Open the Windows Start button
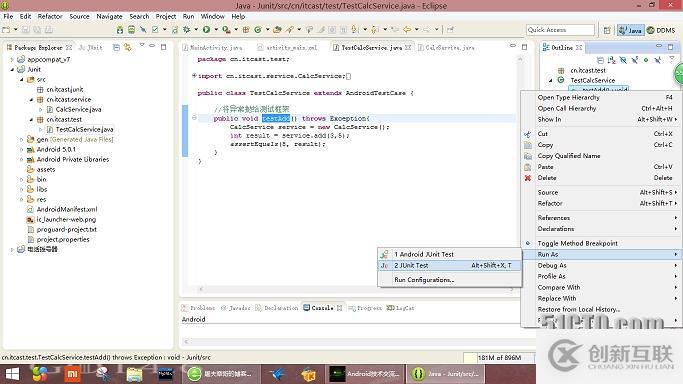Viewport: 683px width, 384px height. point(12,374)
